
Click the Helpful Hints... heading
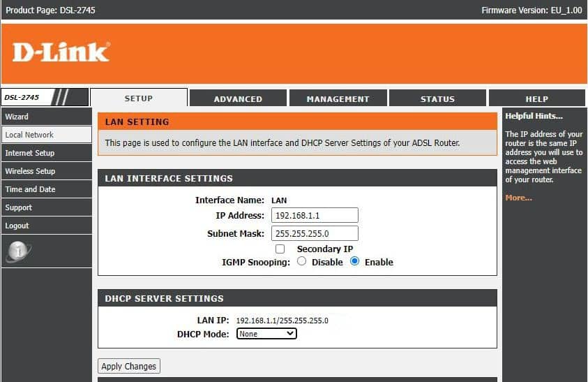tap(534, 116)
